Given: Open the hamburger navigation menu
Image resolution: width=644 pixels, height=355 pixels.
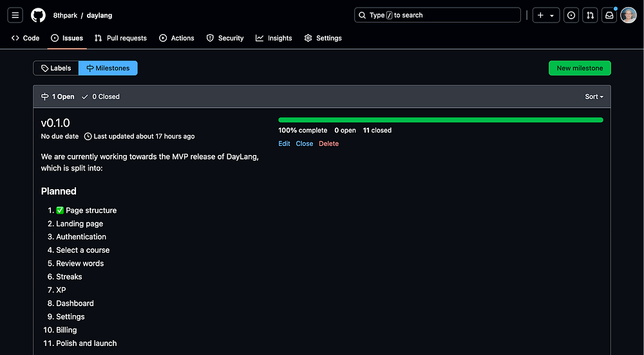Looking at the screenshot, I should coord(15,15).
